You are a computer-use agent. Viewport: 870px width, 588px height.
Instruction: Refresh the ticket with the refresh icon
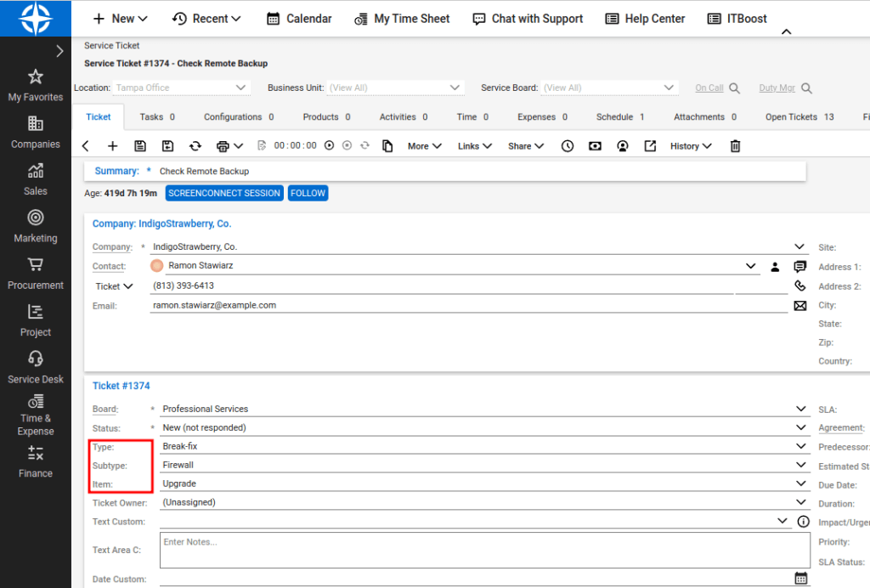pos(195,145)
